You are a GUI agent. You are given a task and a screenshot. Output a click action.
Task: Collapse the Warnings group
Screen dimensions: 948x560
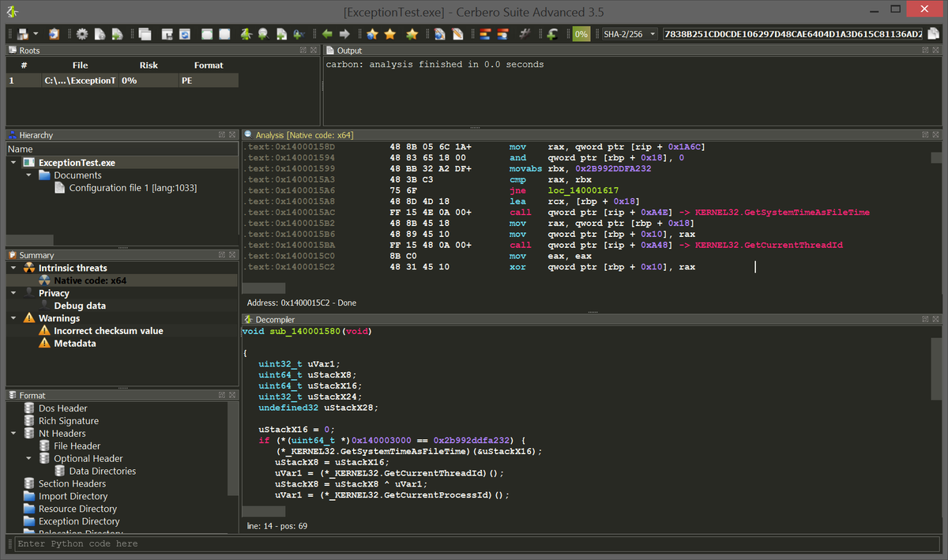(13, 318)
